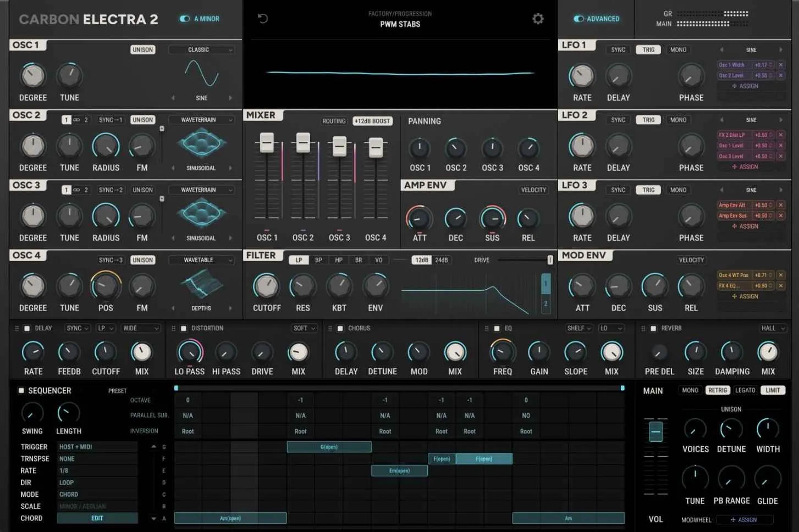Open the EQ SHELF type dropdown
This screenshot has height=532, width=799.
pyautogui.click(x=580, y=328)
